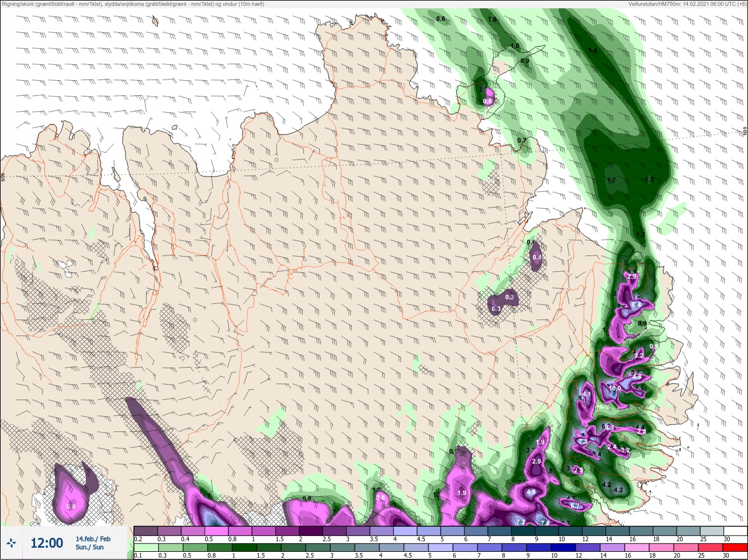
Task: Select the dark green 1 swatch in lower legend
Action: click(x=245, y=548)
